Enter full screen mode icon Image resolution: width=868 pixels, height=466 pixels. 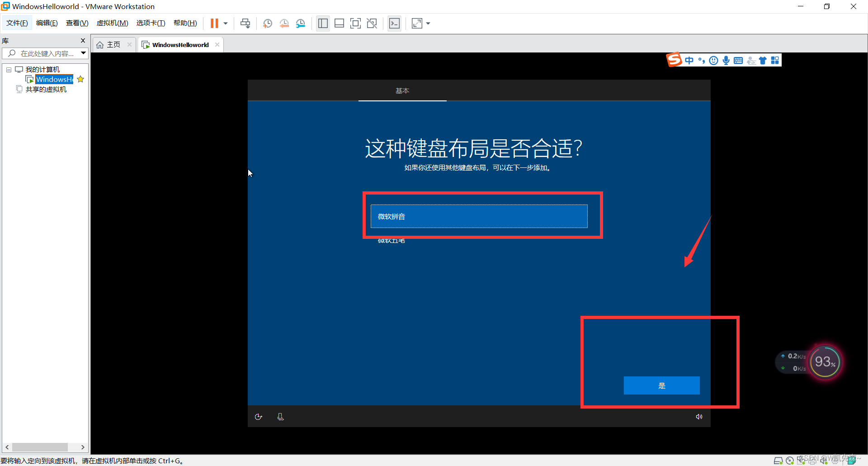(356, 24)
